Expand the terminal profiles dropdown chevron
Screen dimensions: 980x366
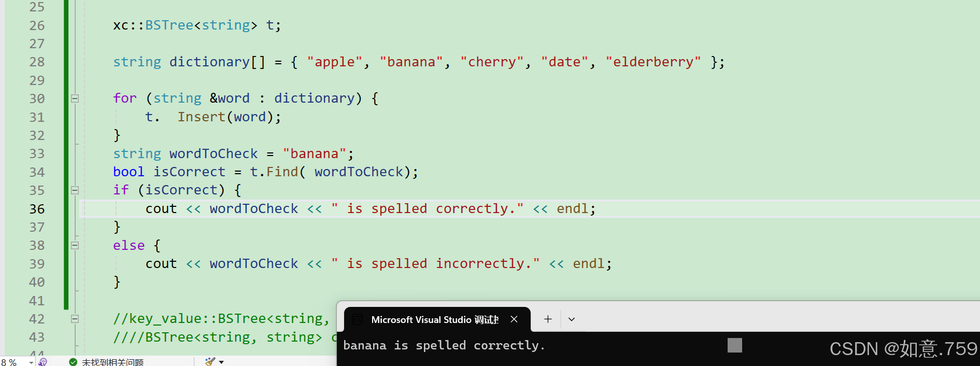tap(572, 319)
